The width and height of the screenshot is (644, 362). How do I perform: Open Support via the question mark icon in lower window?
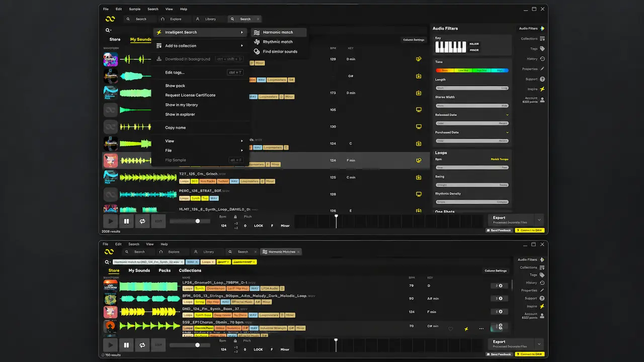[x=542, y=298]
